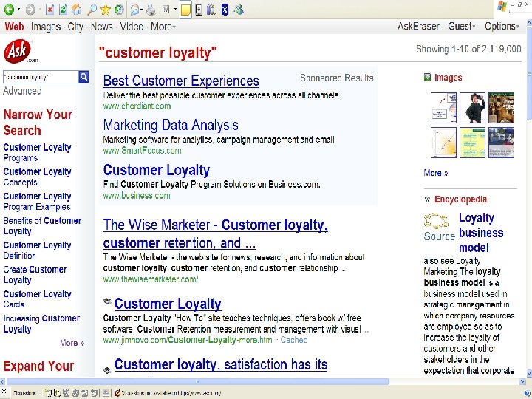This screenshot has height=399, width=532.
Task: Click the horizontal scrollbar right arrow
Action: coord(522,382)
